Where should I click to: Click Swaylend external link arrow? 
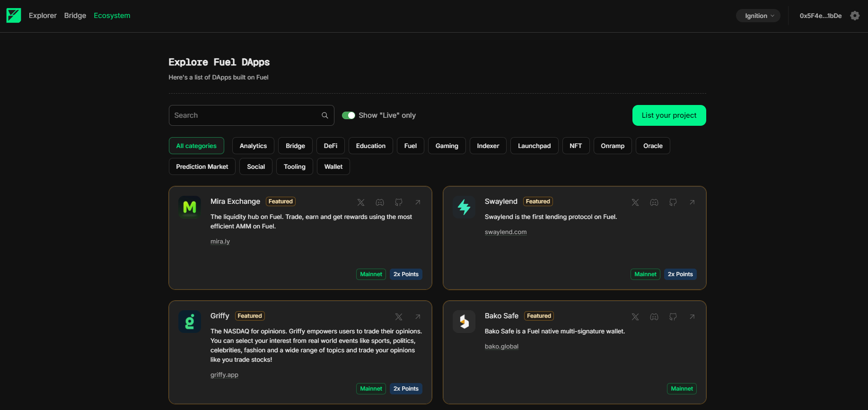(692, 202)
